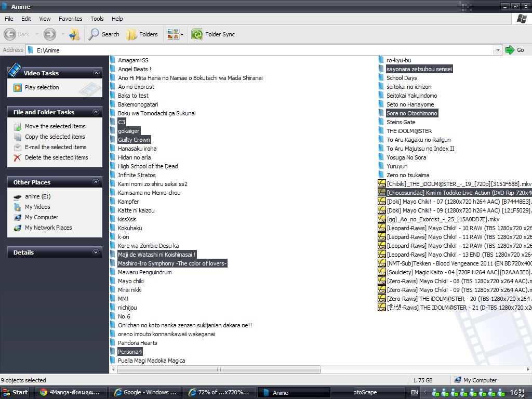The height and width of the screenshot is (399, 532).
Task: Select Puella Magi Madoka Magica folder icon
Action: click(113, 361)
